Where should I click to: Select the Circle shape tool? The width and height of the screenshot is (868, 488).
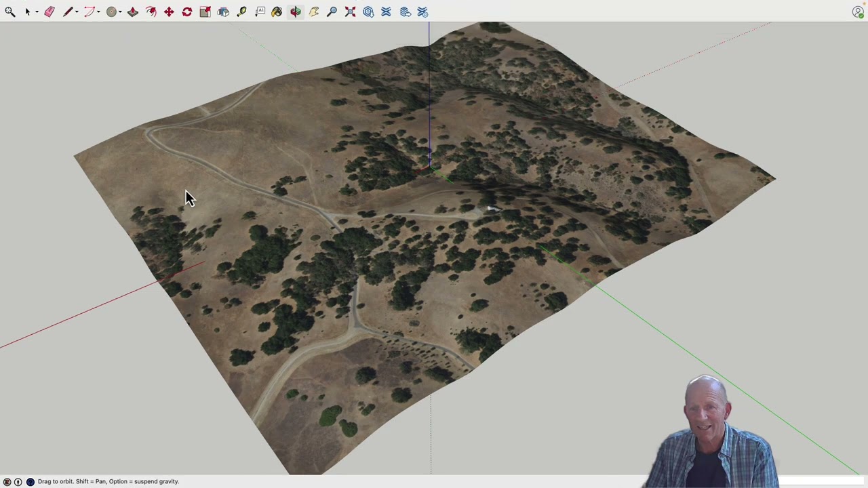click(111, 12)
